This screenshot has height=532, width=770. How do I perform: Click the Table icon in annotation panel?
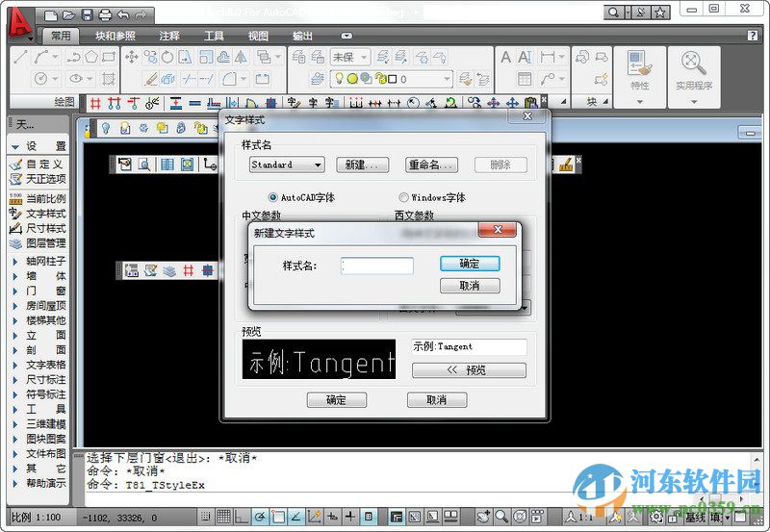point(525,79)
